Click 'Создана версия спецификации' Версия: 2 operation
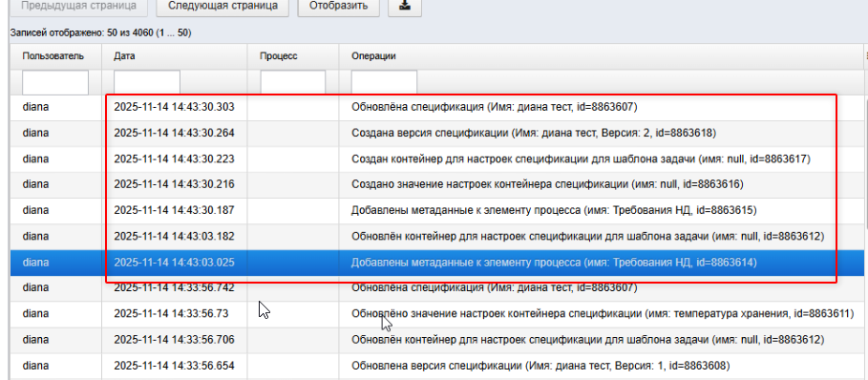 [534, 133]
